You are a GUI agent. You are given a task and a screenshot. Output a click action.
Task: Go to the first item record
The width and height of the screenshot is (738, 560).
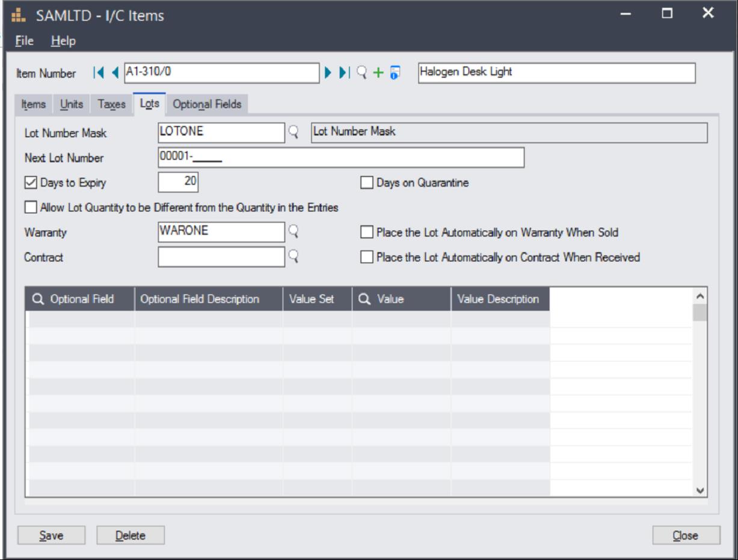click(x=98, y=73)
